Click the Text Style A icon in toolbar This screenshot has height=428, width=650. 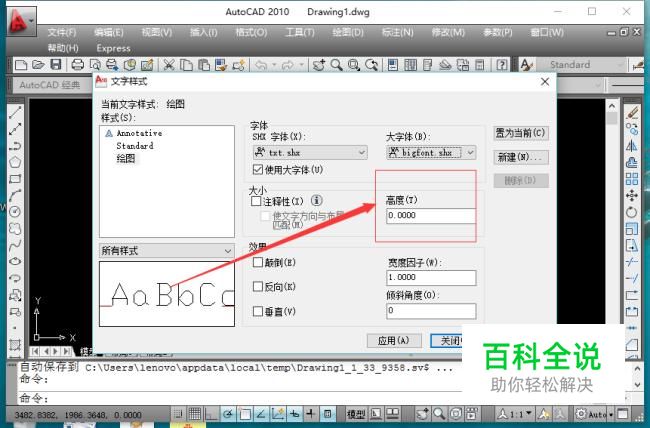526,65
